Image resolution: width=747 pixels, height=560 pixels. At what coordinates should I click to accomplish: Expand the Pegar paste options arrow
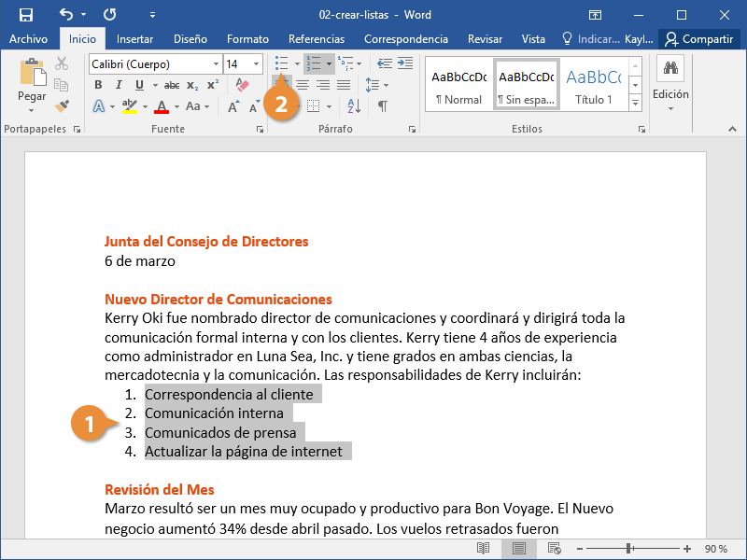point(32,110)
